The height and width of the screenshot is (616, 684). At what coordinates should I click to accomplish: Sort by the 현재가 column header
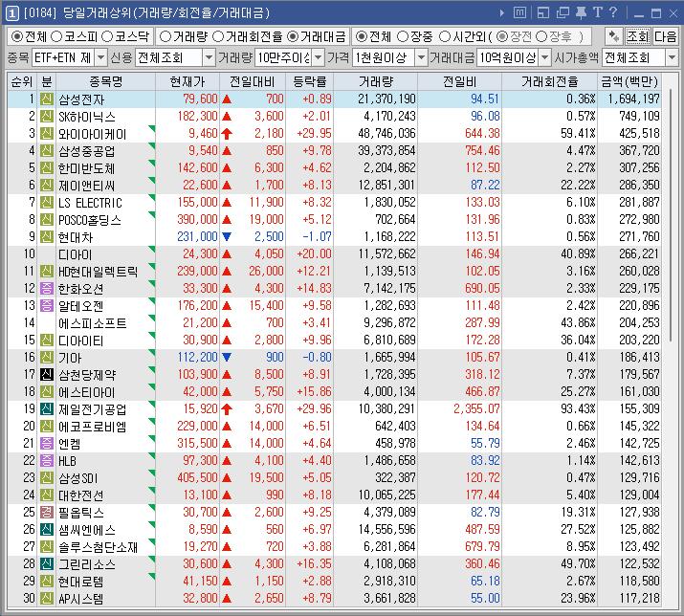click(188, 81)
